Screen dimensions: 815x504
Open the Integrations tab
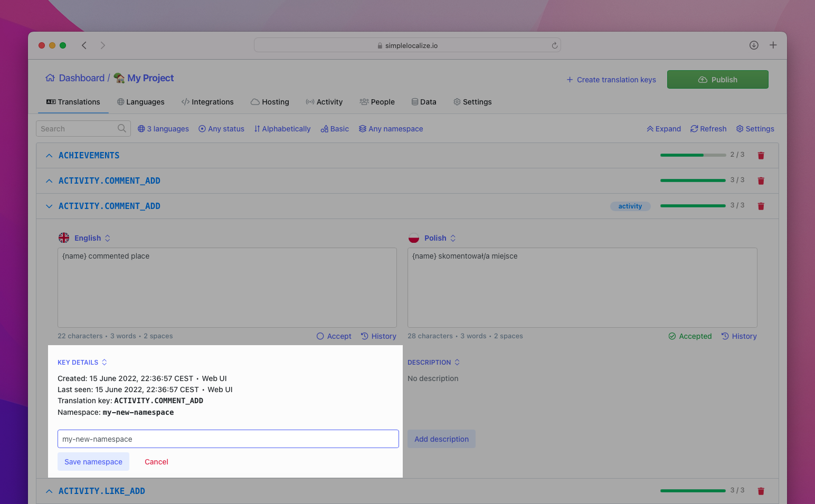click(207, 102)
